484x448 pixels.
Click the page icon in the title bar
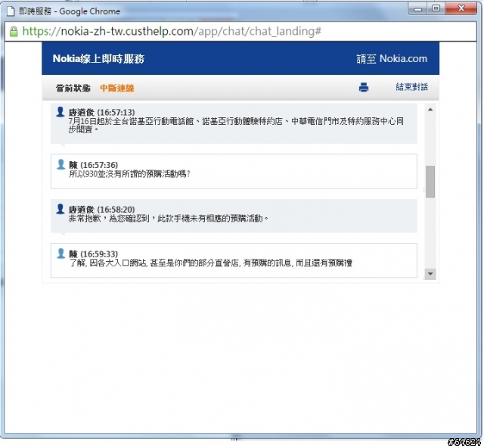click(11, 11)
